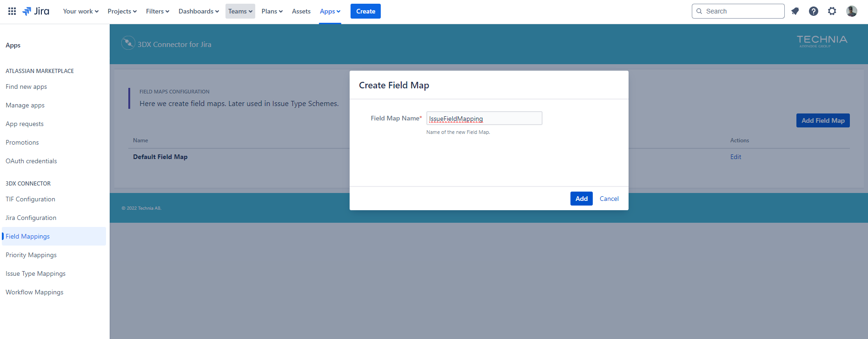
Task: Click the blue Create button
Action: pyautogui.click(x=365, y=11)
